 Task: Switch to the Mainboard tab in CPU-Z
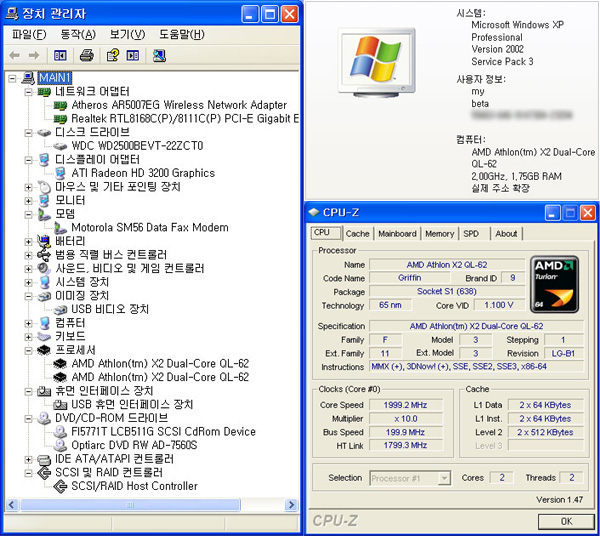tap(397, 234)
